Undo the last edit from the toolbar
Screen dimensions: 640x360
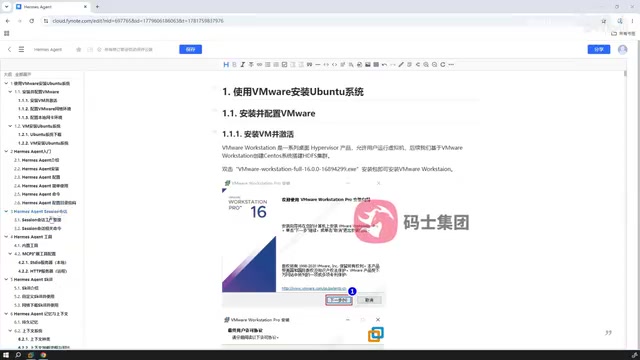click(384, 64)
